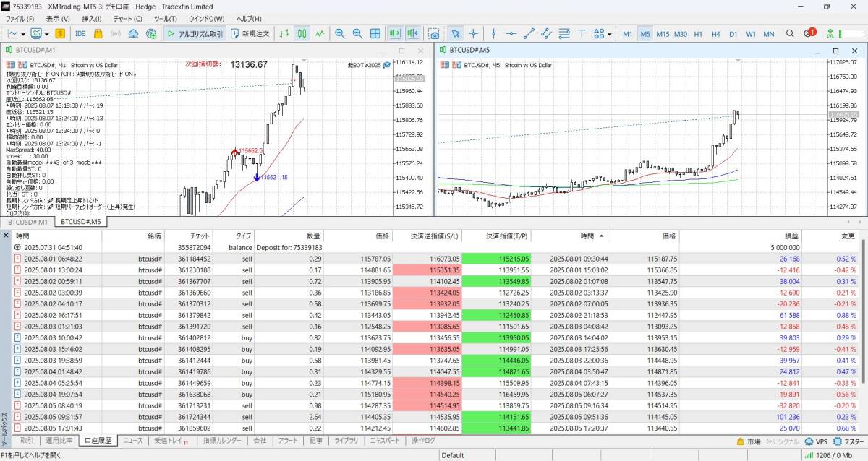This screenshot has height=461, width=868.
Task: Open the 市場 market link in toolbox
Action: click(x=748, y=441)
